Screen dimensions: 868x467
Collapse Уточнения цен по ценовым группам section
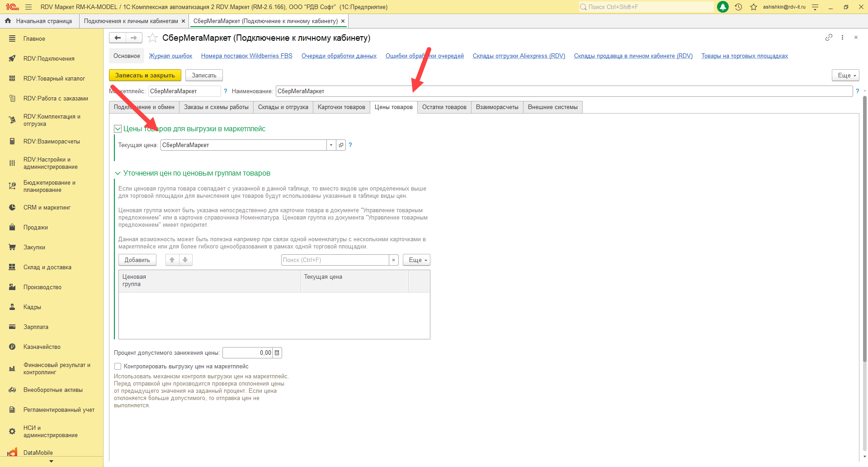[x=118, y=173]
